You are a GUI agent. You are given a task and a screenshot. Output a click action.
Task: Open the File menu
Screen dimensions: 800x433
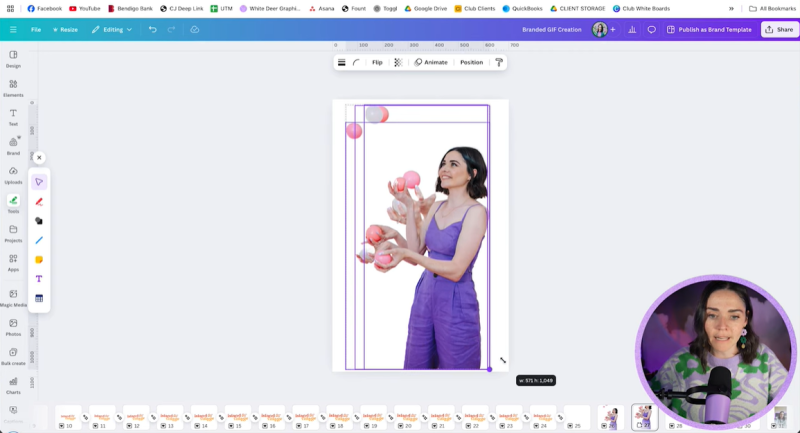coord(36,30)
